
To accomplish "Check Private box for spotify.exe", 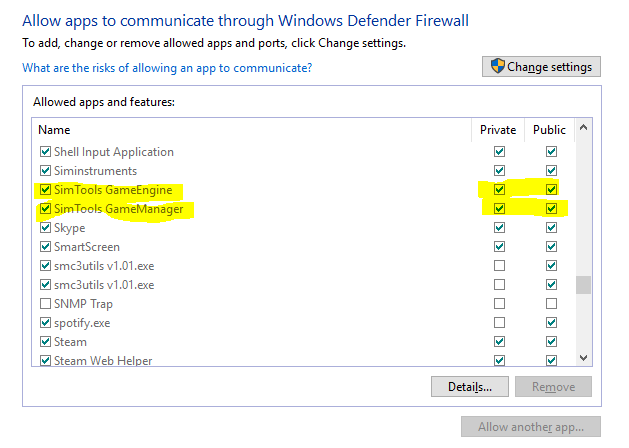I will (499, 322).
